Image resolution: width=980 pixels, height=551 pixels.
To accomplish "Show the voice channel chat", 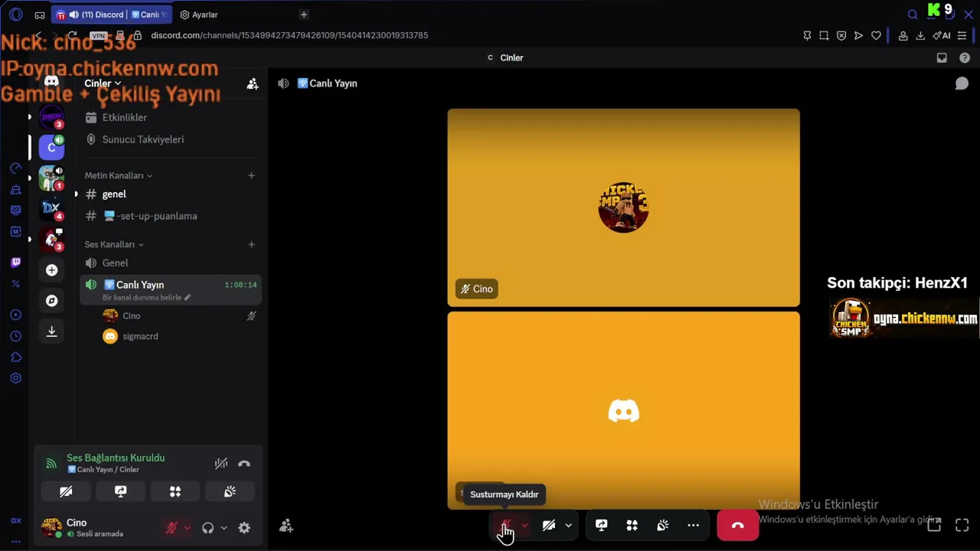I will 962,83.
